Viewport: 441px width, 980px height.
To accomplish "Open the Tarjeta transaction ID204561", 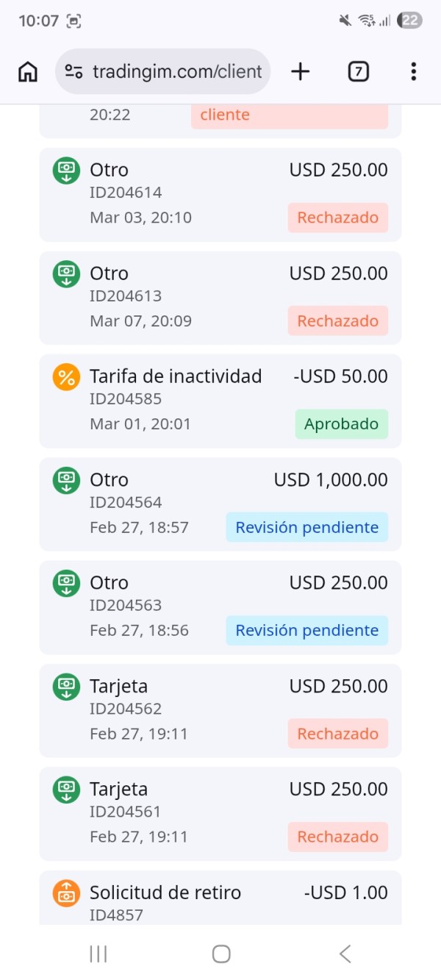I will tap(220, 814).
